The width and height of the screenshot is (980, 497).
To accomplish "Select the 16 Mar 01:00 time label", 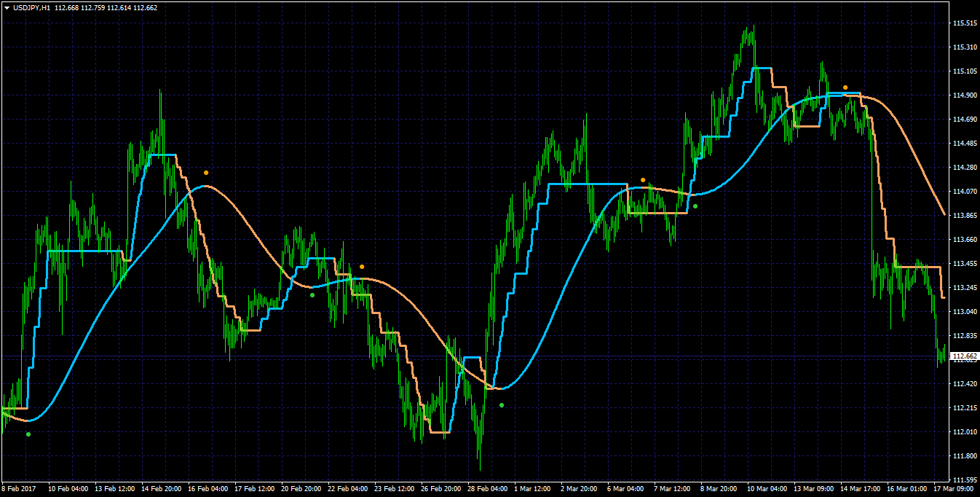I will pos(907,489).
